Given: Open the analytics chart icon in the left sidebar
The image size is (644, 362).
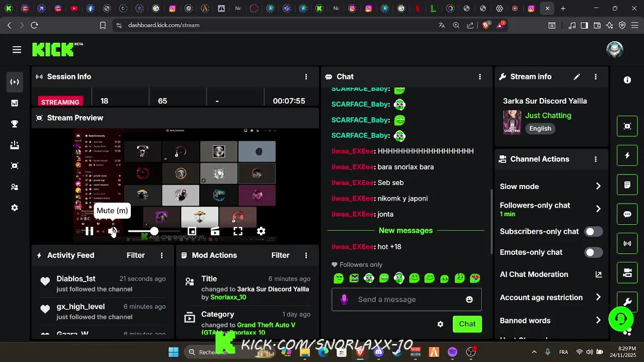Looking at the screenshot, I should tap(15, 103).
